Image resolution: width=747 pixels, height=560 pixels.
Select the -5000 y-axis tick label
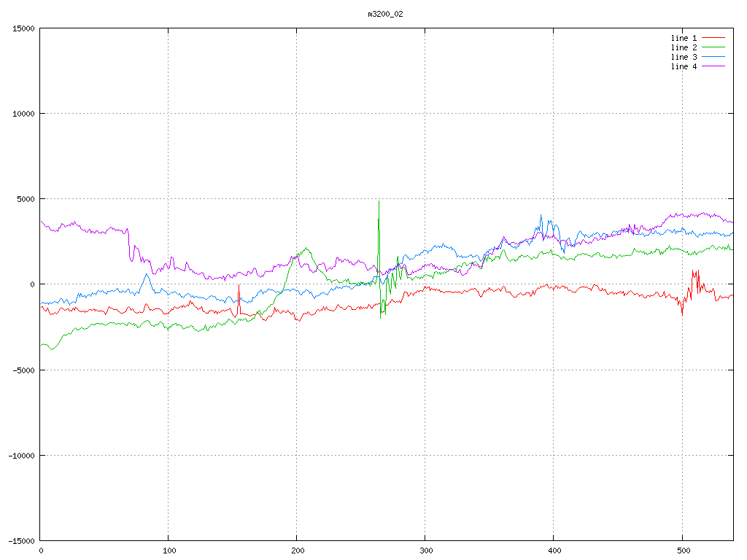click(x=23, y=370)
